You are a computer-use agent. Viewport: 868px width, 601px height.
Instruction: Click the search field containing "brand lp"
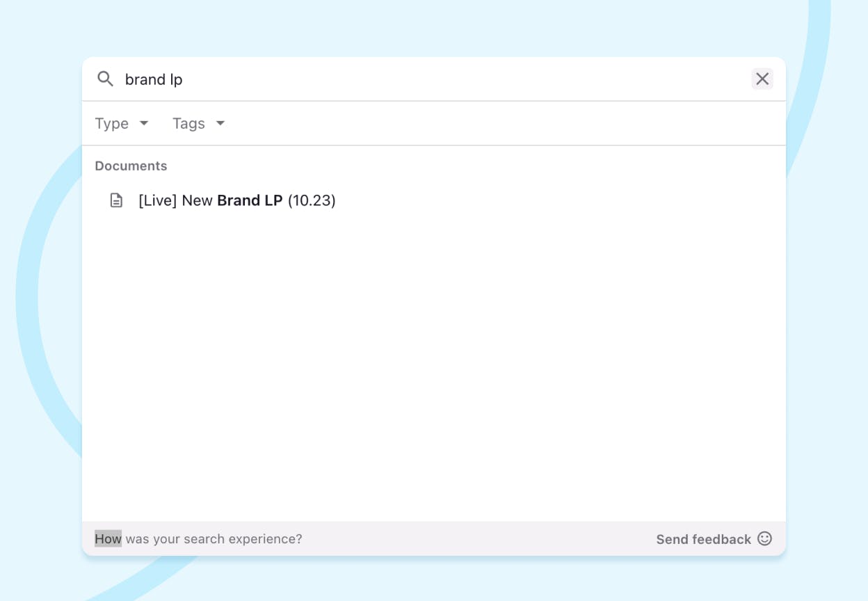pos(434,79)
